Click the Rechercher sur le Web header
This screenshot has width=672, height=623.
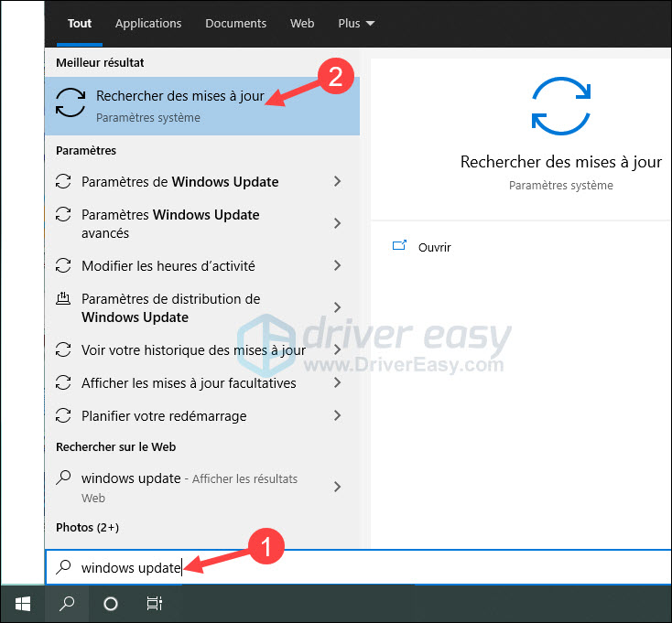click(115, 446)
